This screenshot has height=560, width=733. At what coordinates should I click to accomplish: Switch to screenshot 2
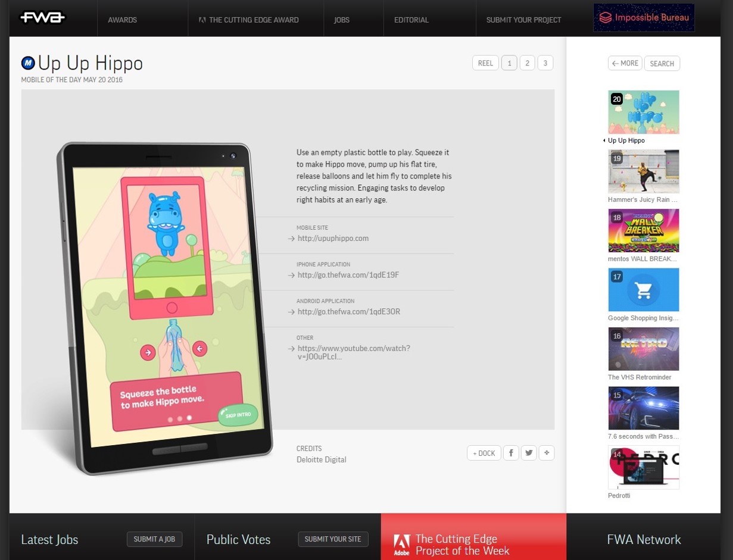[527, 63]
